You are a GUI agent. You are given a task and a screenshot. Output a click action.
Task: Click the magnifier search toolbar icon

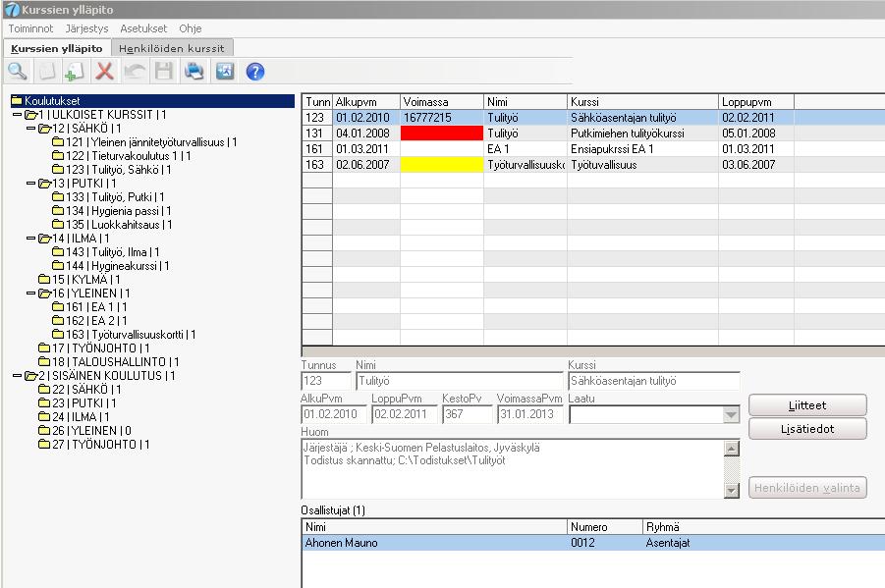(x=17, y=71)
